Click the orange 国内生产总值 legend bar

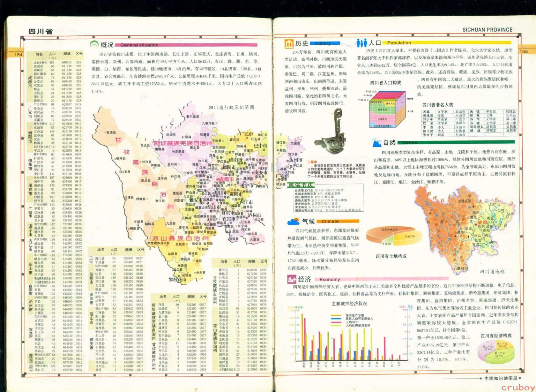[336, 315]
